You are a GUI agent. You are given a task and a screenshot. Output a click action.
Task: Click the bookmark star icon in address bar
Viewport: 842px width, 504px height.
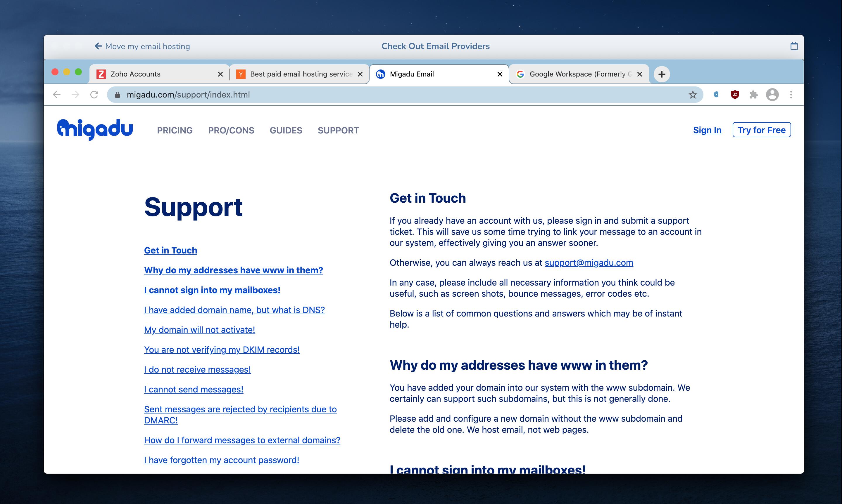tap(692, 95)
